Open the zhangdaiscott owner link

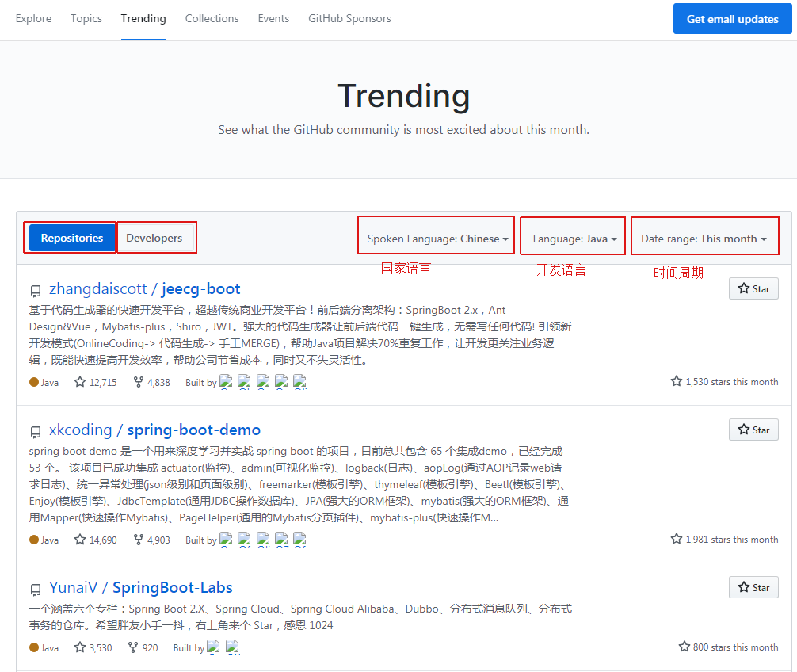click(98, 288)
